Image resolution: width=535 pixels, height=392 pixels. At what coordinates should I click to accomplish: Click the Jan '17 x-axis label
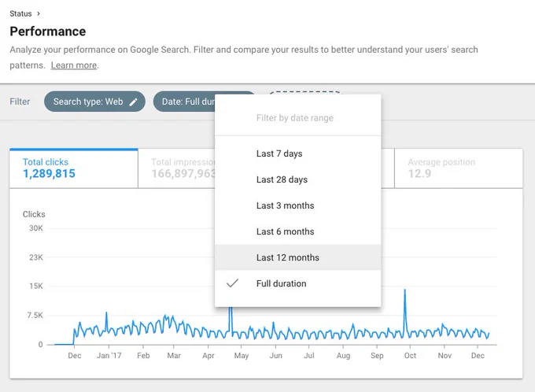[x=109, y=356]
